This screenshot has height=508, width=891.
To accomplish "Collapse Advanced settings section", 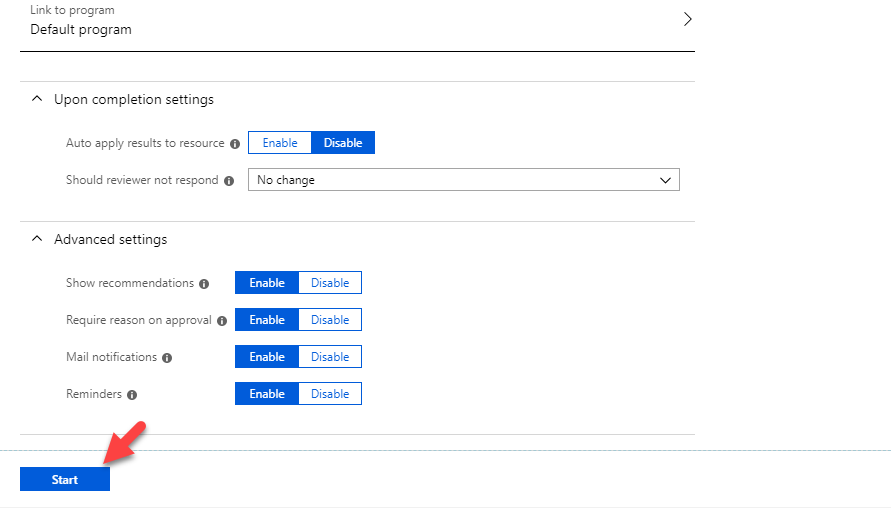I will click(37, 239).
